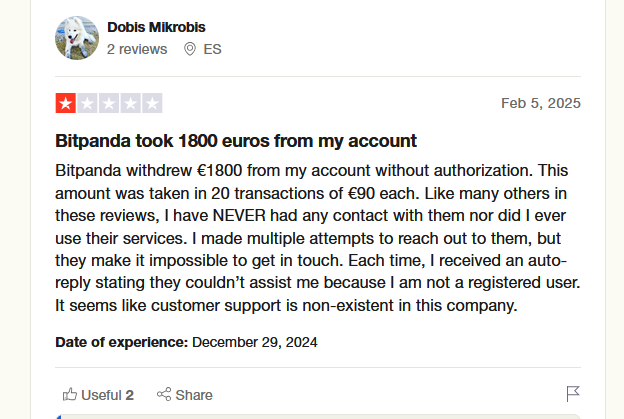Click the location pin icon
Screen dimensions: 624x419
tap(190, 48)
